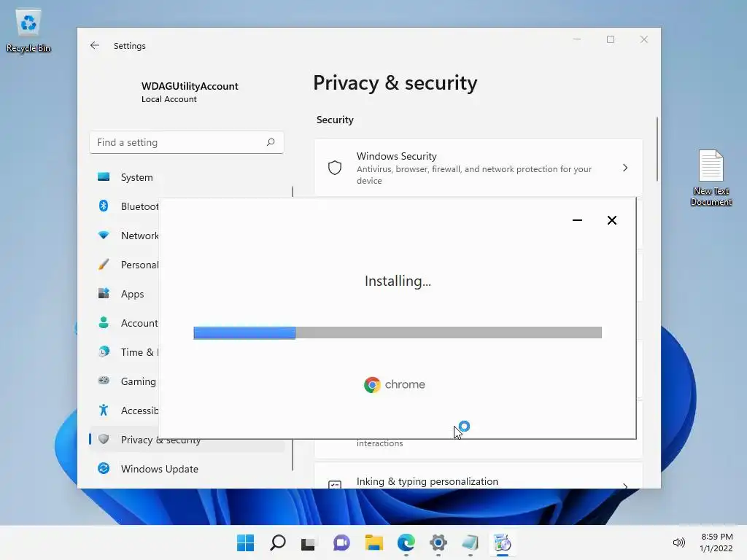Open Inking & typing personalization
Screen dimensions: 747x560
coord(479,476)
